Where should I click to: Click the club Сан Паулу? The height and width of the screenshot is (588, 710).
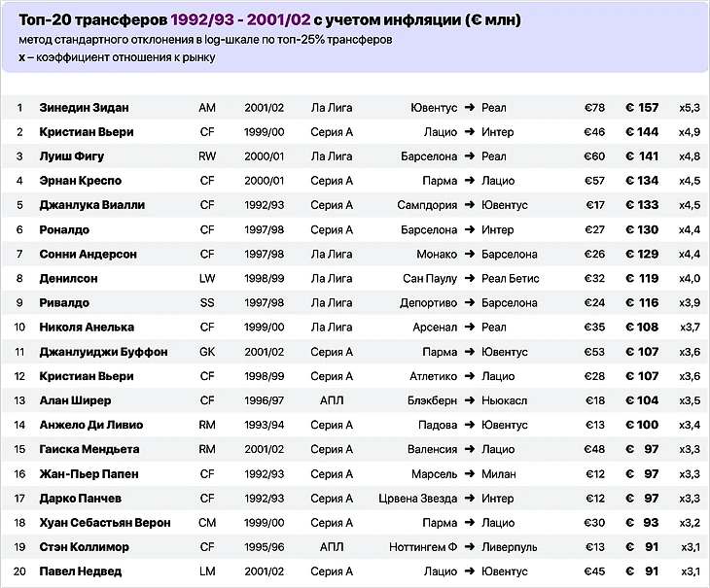430,279
